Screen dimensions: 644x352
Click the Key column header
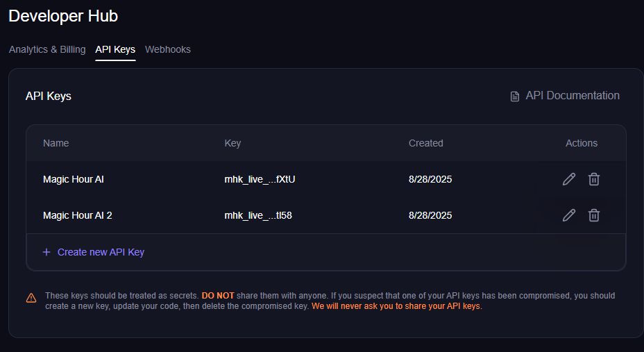[232, 143]
